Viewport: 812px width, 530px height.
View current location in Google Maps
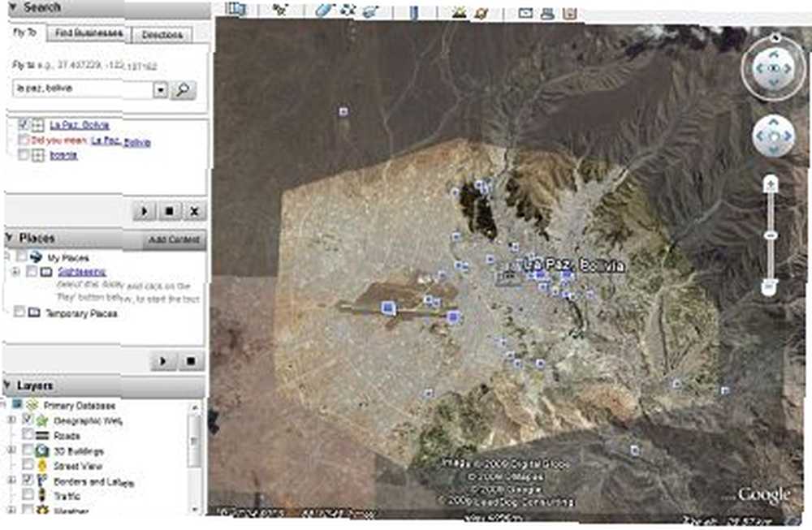coord(570,14)
